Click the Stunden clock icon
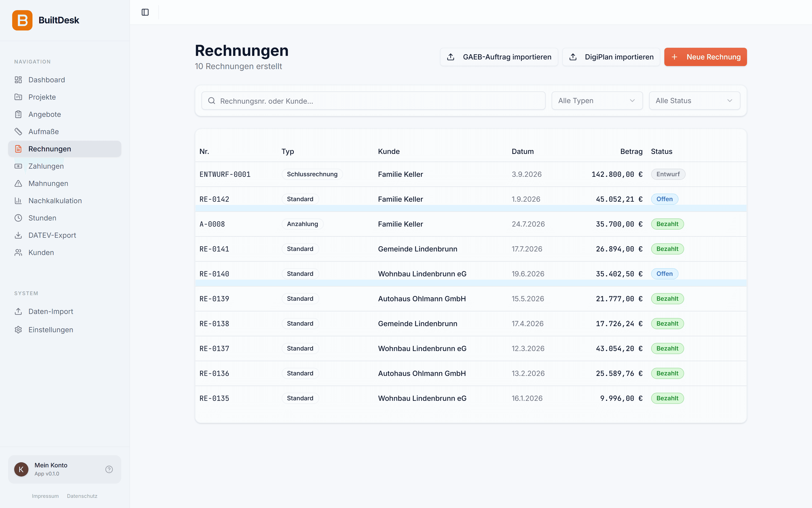This screenshot has width=812, height=508. click(18, 218)
